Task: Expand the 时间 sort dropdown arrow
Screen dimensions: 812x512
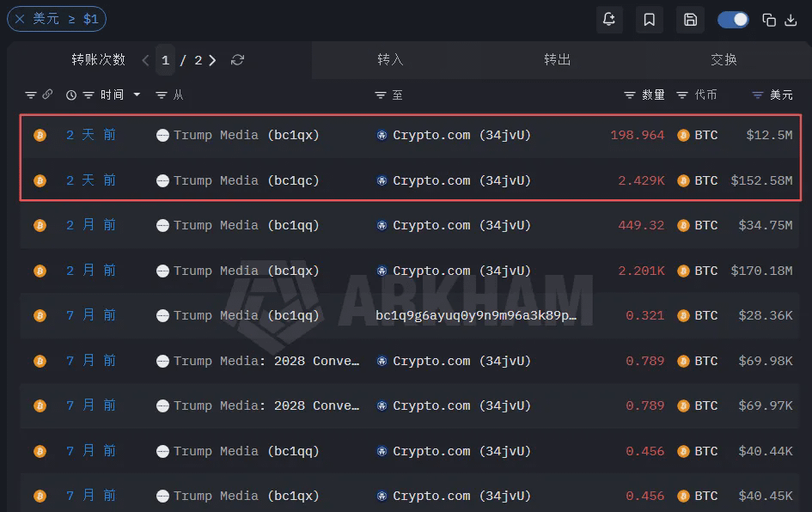Action: click(137, 94)
